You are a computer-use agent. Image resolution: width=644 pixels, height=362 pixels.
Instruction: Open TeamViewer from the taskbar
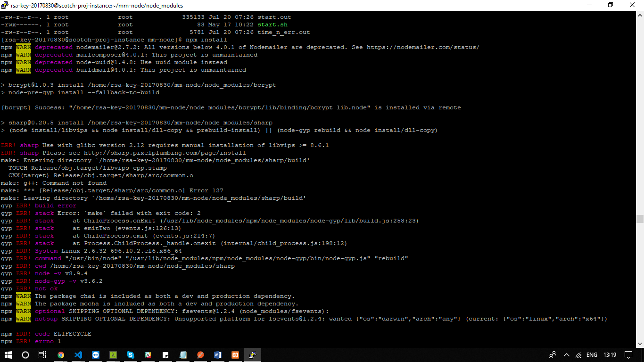pos(96,355)
